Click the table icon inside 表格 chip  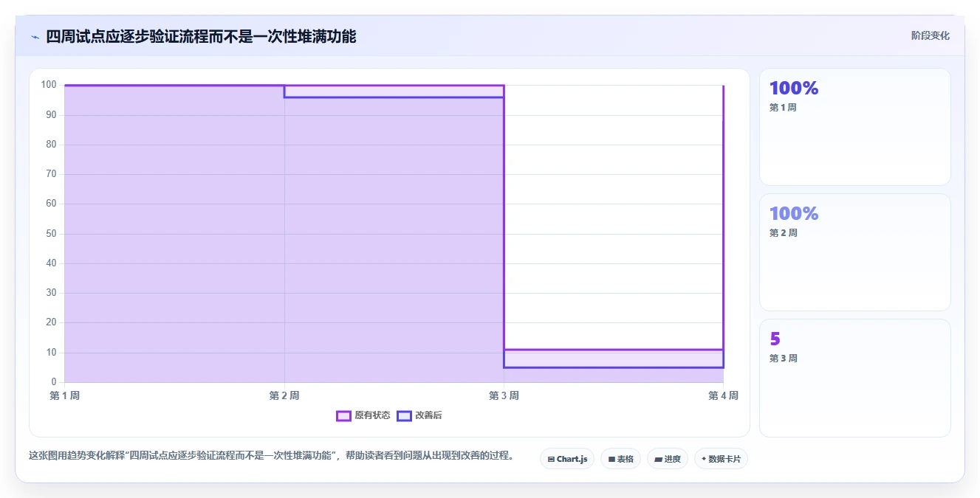click(611, 459)
